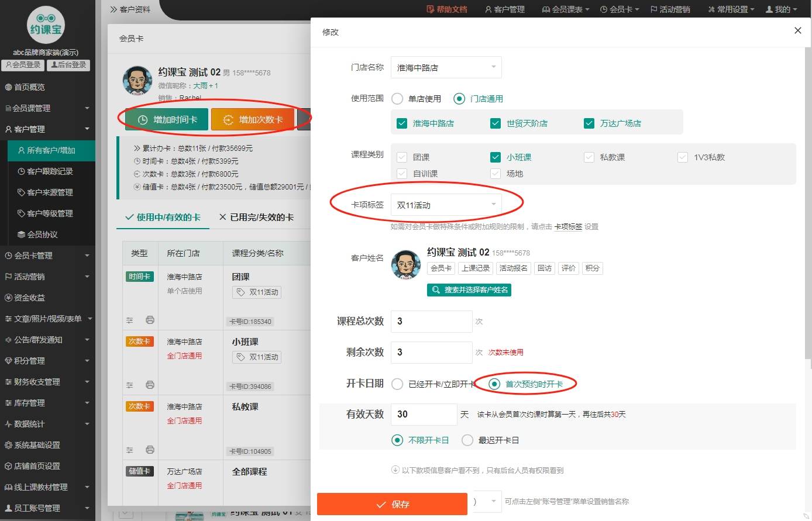Uncheck 万达广场店 store checkbox
The width and height of the screenshot is (812, 521).
[x=589, y=123]
